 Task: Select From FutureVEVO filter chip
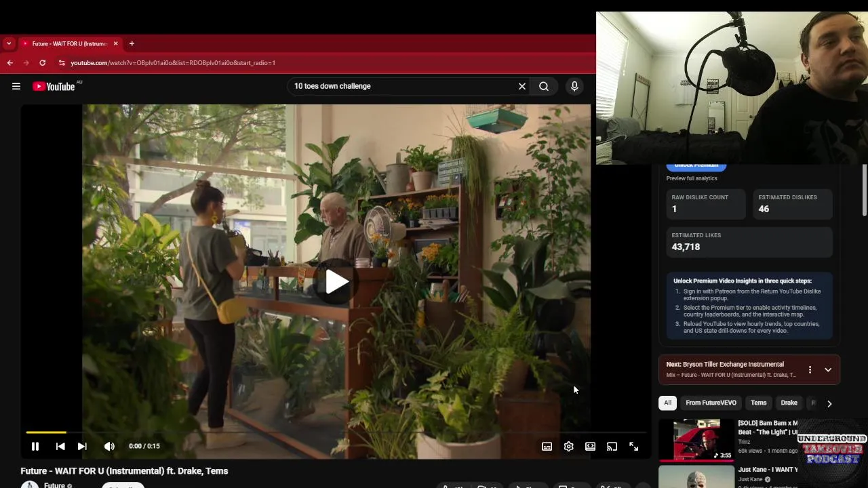[711, 403]
